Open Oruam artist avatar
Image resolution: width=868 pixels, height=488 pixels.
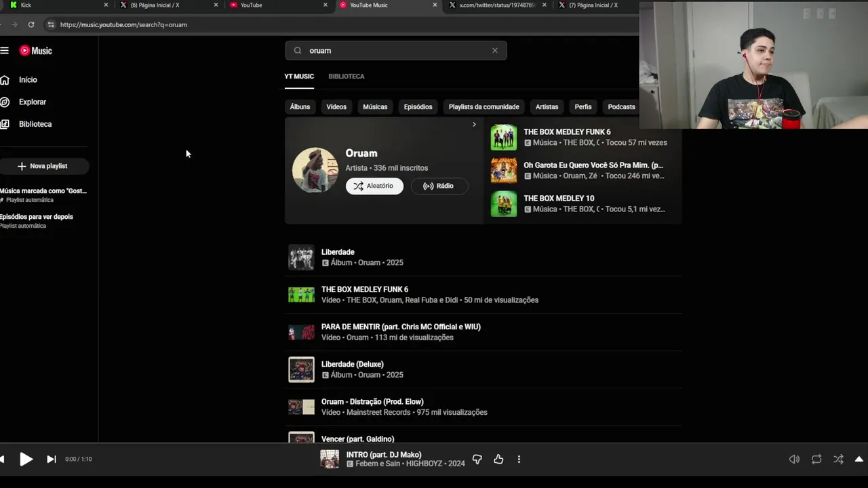click(315, 170)
